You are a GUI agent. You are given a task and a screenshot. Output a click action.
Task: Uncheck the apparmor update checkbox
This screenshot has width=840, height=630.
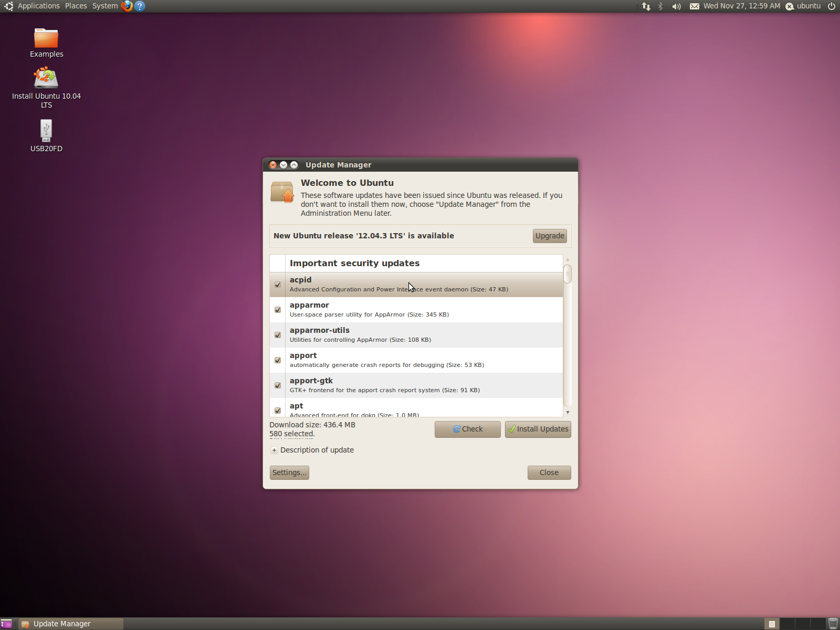278,310
